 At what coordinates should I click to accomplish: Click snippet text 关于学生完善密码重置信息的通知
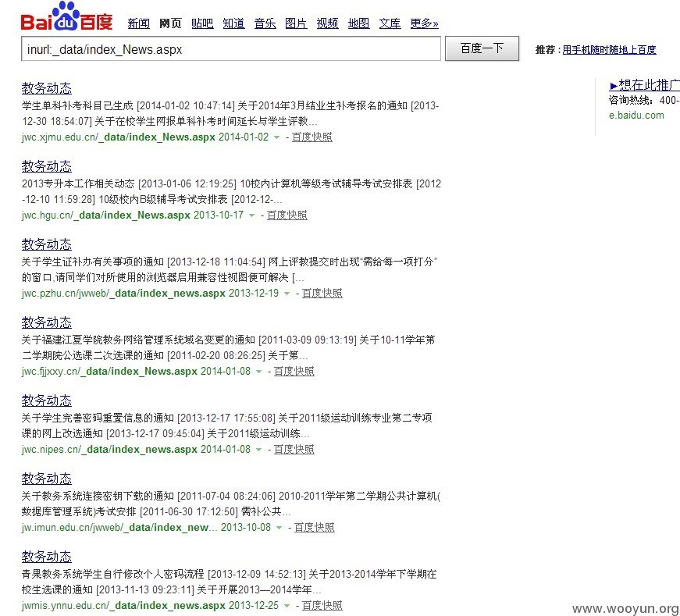coord(98,418)
